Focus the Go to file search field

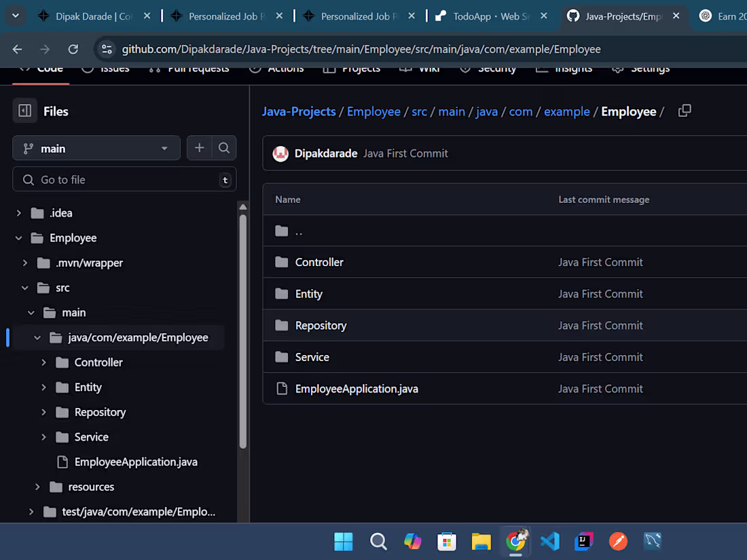point(124,179)
